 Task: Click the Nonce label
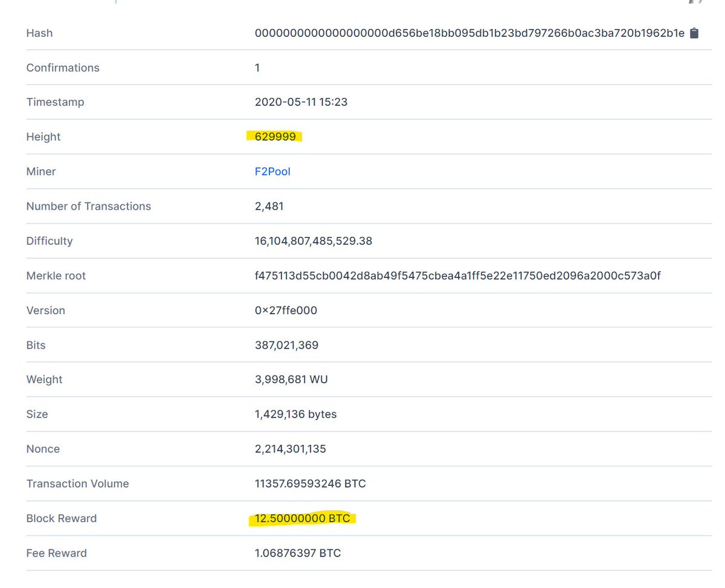43,449
